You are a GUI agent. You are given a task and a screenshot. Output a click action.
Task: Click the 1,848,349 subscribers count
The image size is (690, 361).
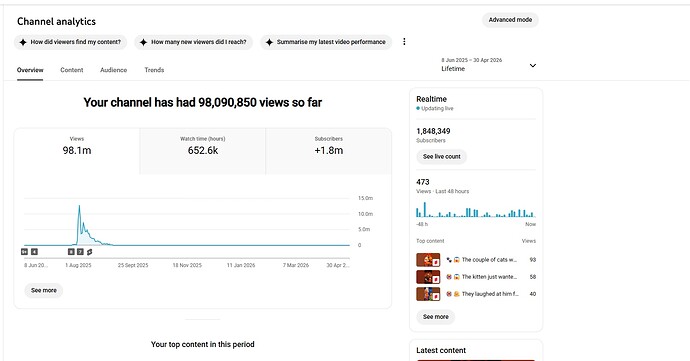tap(433, 131)
